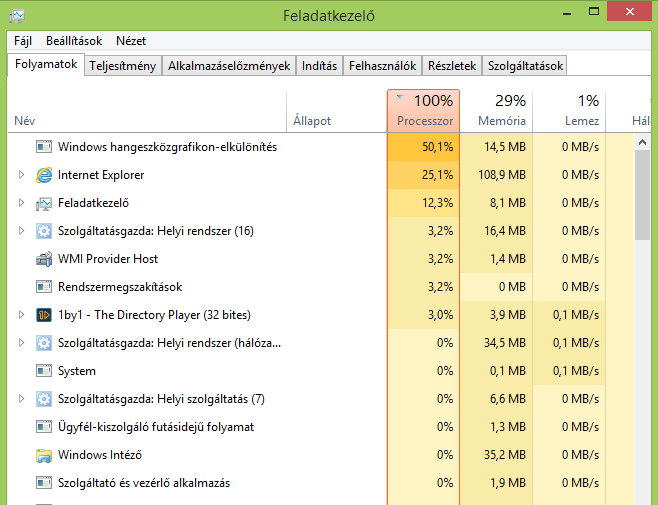Close the Feladatkezelő window
Image resolution: width=658 pixels, height=505 pixels.
pyautogui.click(x=629, y=11)
